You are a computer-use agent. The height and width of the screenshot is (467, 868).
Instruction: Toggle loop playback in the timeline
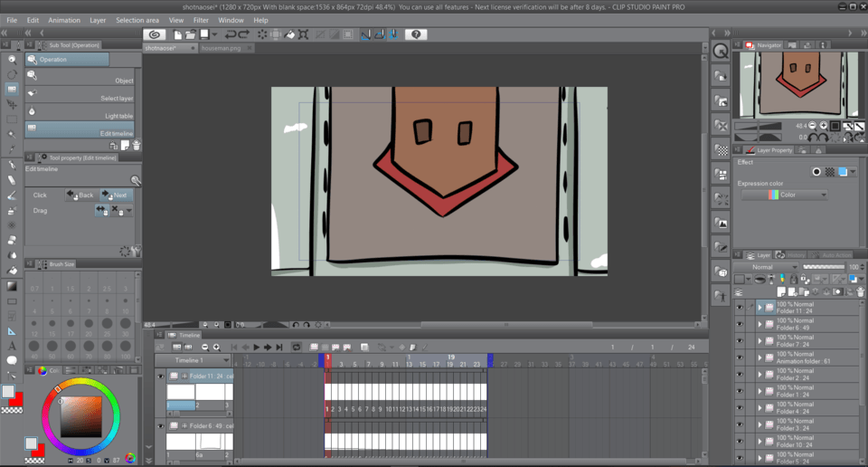pos(297,348)
